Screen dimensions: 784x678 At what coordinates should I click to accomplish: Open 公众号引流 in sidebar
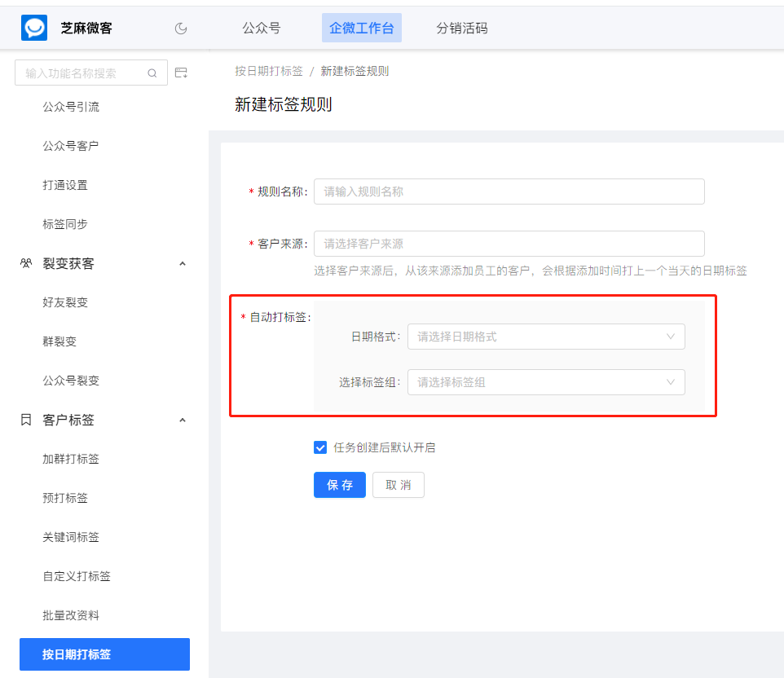71,107
